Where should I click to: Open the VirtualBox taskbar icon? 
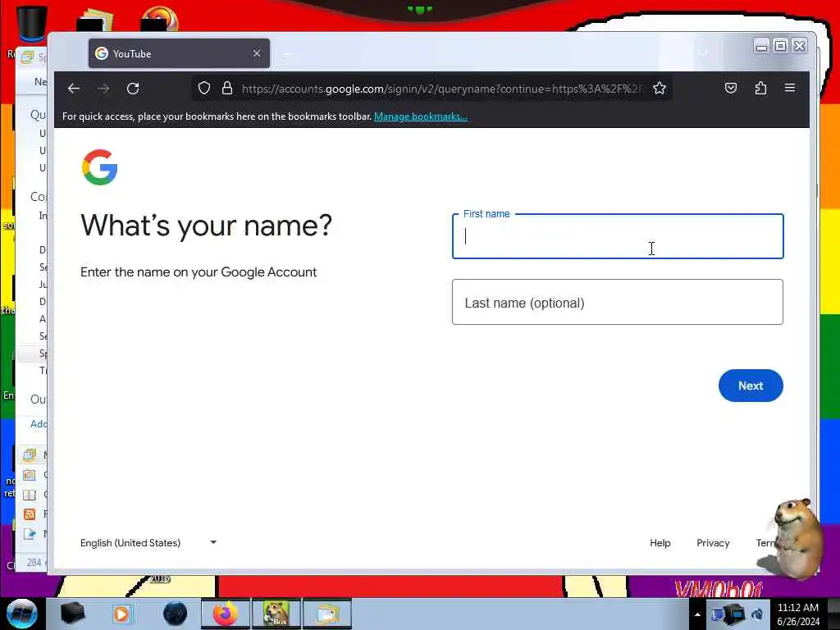(x=276, y=614)
